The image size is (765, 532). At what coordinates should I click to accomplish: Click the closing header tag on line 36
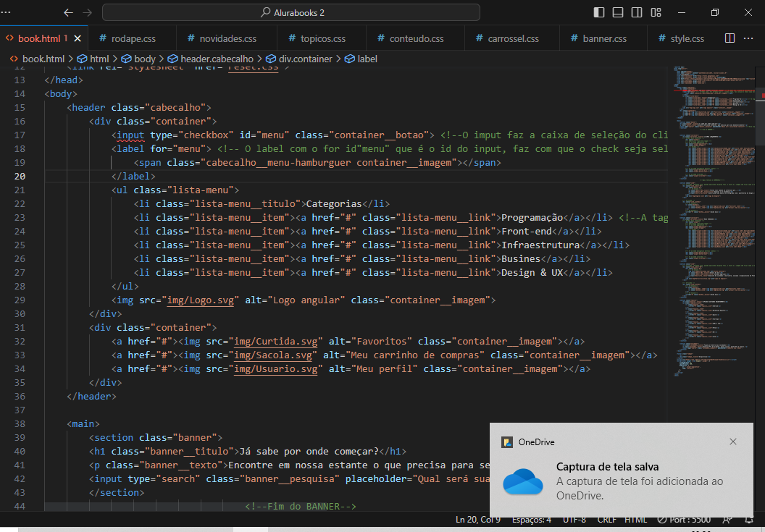tap(92, 397)
